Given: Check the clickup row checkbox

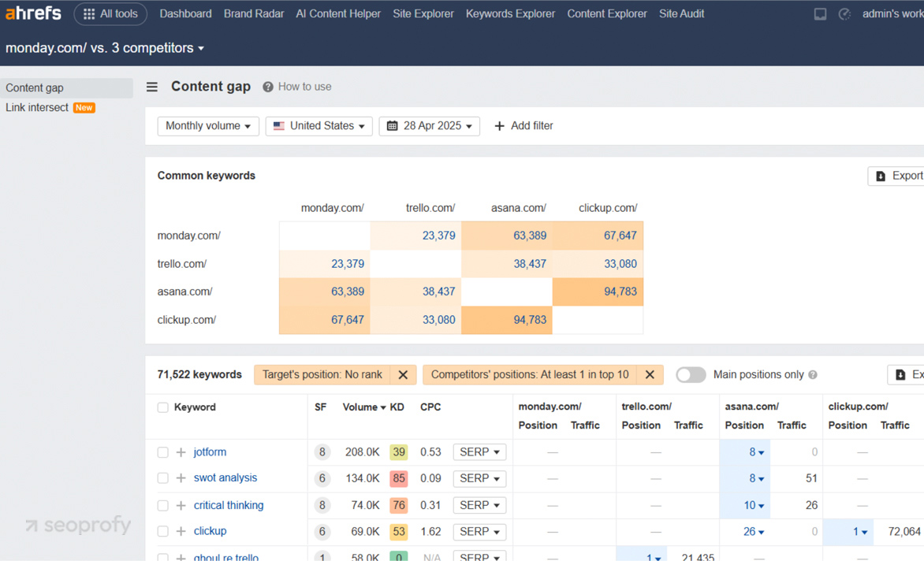Looking at the screenshot, I should point(162,532).
